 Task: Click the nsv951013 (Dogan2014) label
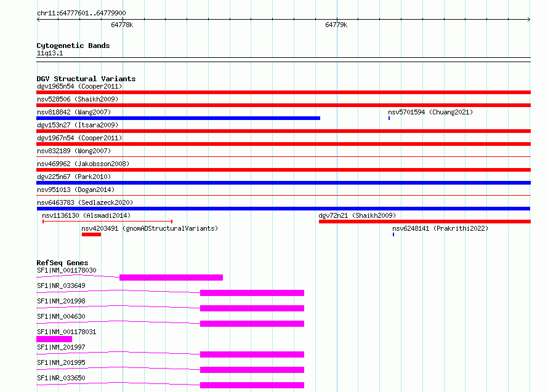click(x=76, y=190)
